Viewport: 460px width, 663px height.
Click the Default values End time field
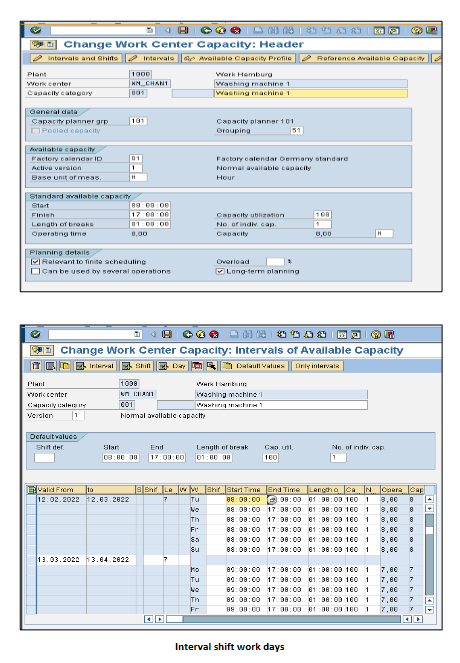(x=167, y=458)
